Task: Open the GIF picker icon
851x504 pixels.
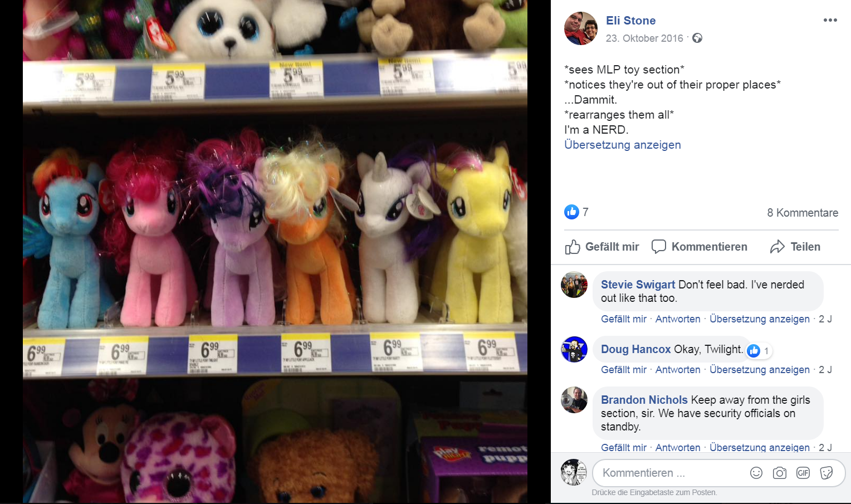Action: pos(803,473)
